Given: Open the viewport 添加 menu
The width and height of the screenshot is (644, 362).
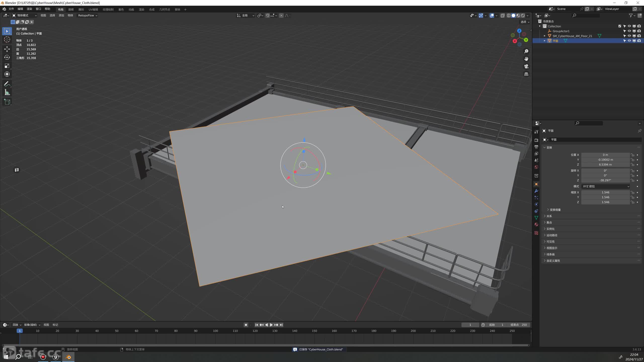Looking at the screenshot, I should (x=61, y=16).
